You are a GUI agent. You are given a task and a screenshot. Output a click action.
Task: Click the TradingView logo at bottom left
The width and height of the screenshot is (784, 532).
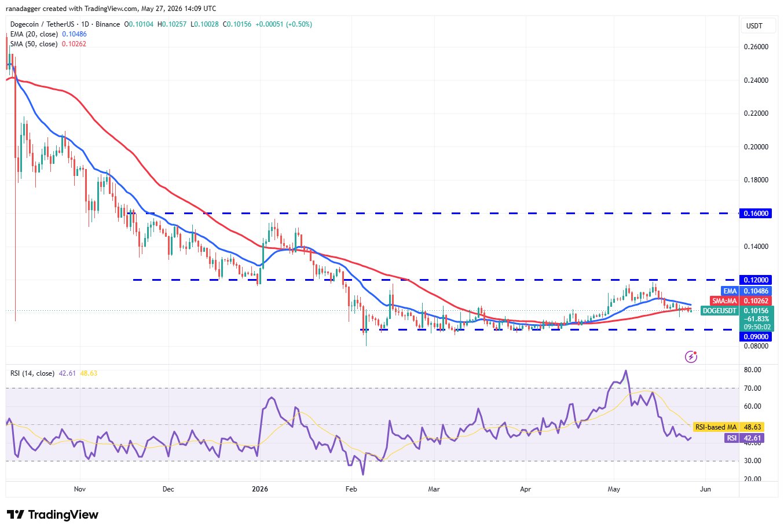click(52, 515)
